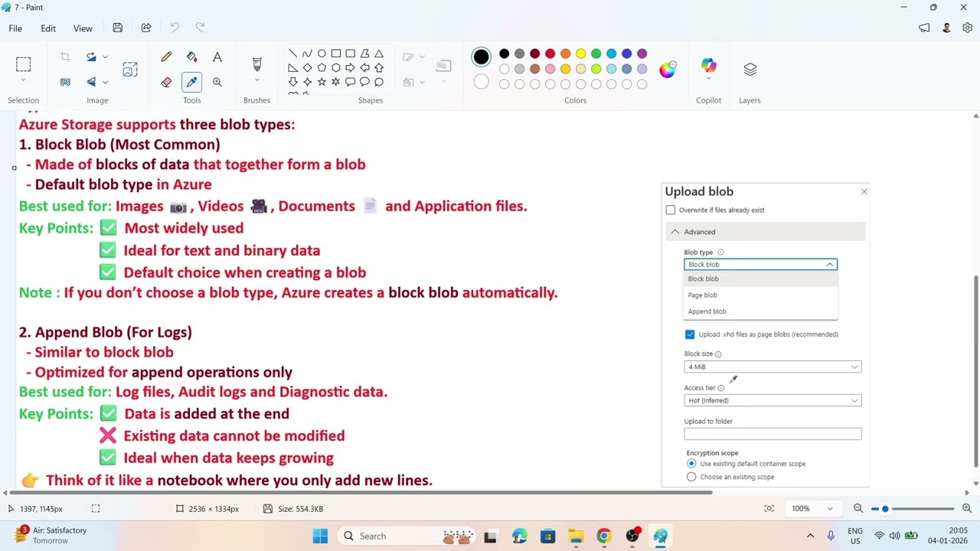Image resolution: width=980 pixels, height=551 pixels.
Task: Open the Rotate dropdown arrow
Action: click(x=106, y=57)
